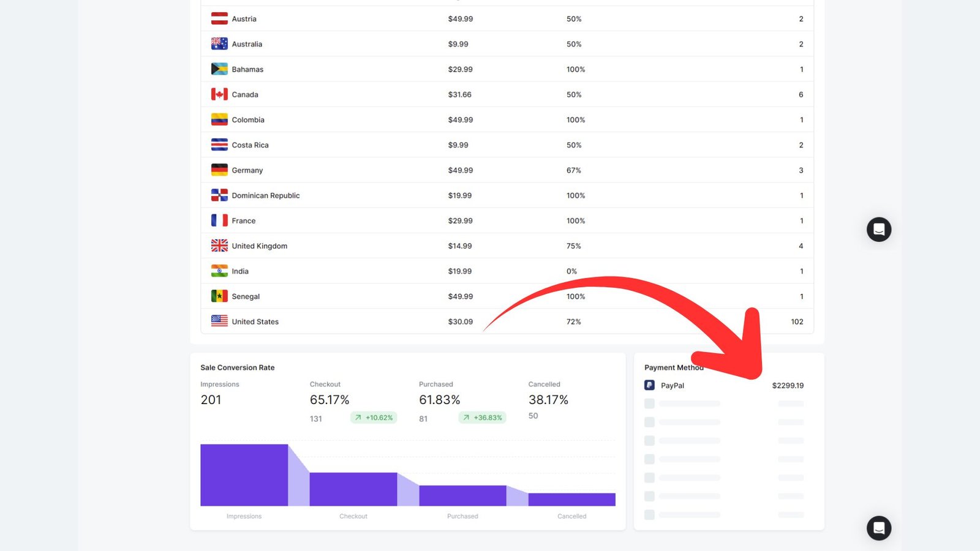Select the Germany country row name
The image size is (980, 551).
pyautogui.click(x=247, y=170)
